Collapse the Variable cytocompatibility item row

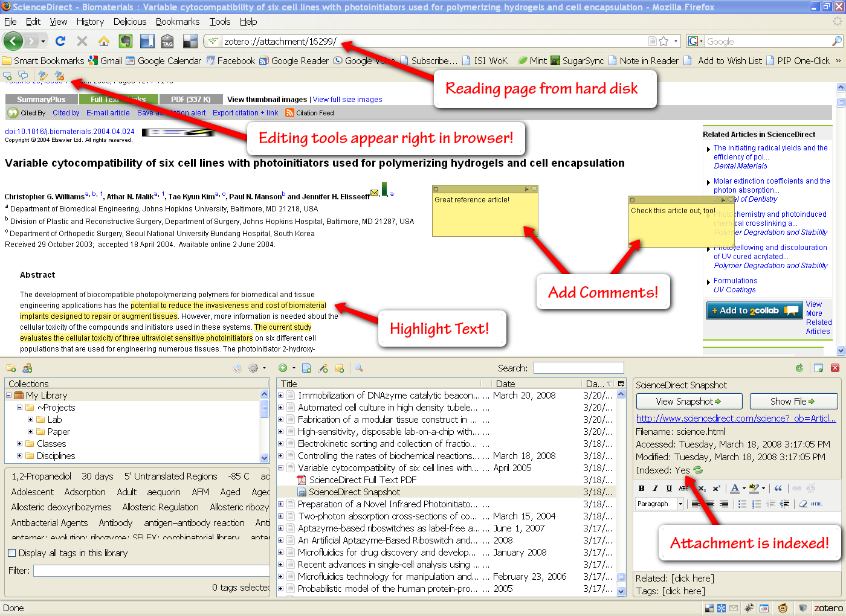[281, 468]
